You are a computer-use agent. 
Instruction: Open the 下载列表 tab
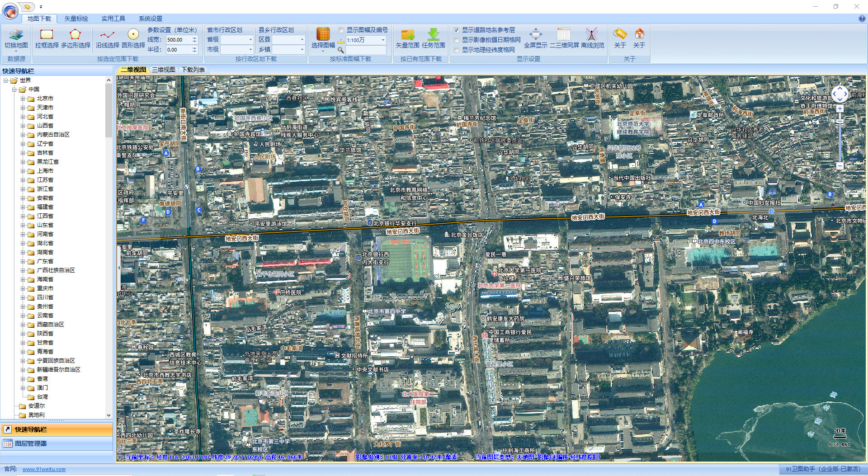coord(193,70)
